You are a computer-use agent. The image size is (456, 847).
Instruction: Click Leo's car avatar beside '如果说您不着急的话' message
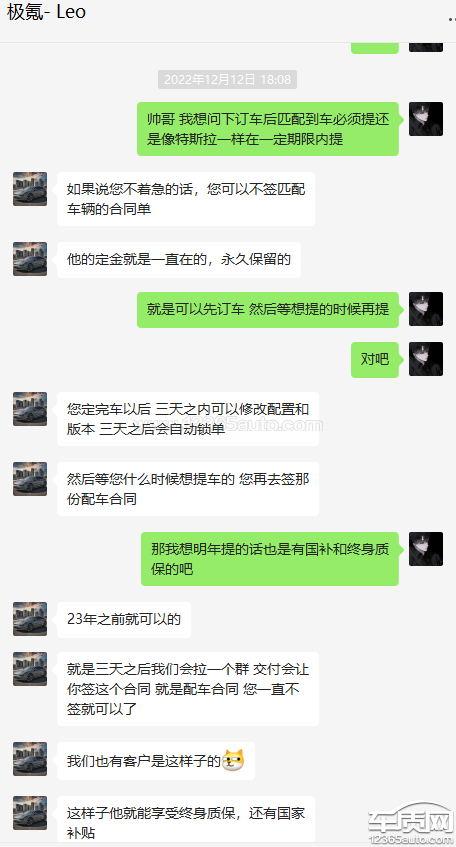coord(30,189)
